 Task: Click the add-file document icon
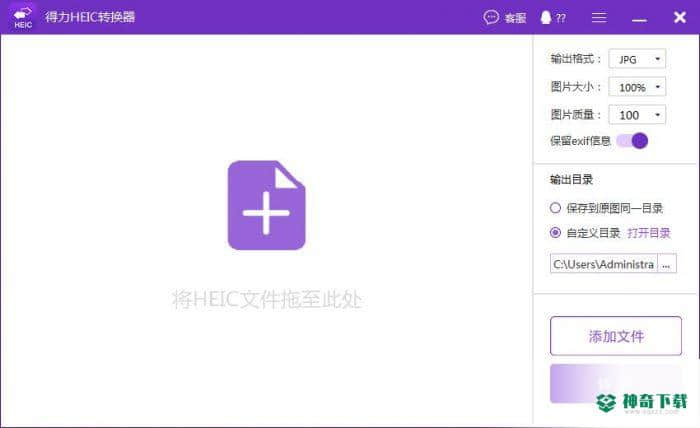pos(267,205)
